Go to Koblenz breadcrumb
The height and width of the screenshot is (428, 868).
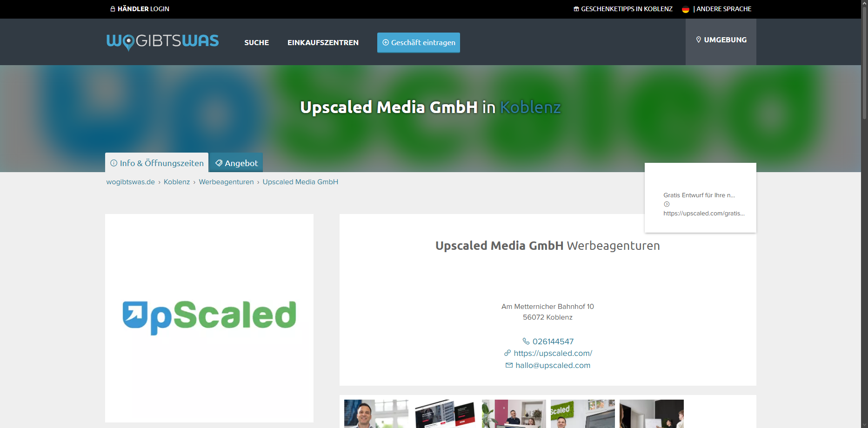pyautogui.click(x=177, y=182)
